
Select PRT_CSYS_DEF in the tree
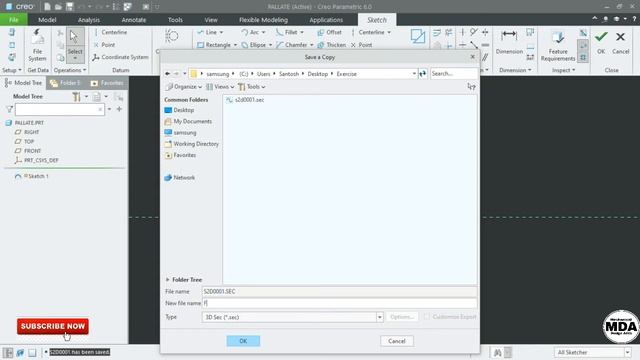coord(37,160)
